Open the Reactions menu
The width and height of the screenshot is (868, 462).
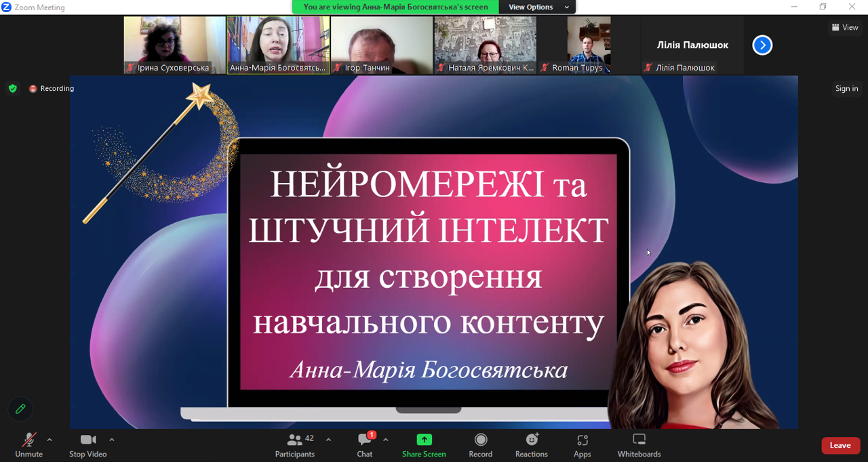tap(531, 445)
